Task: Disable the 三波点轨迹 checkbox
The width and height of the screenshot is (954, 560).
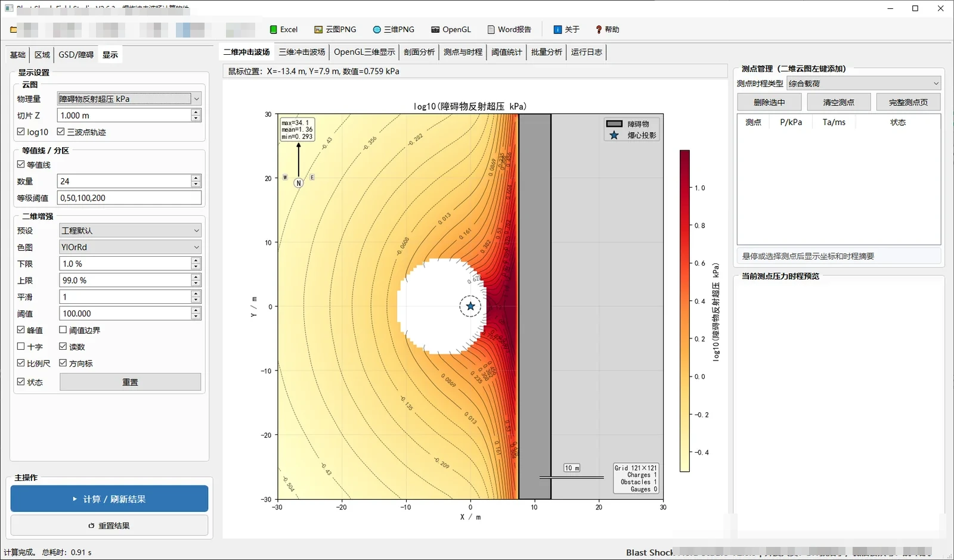Action: pos(61,132)
